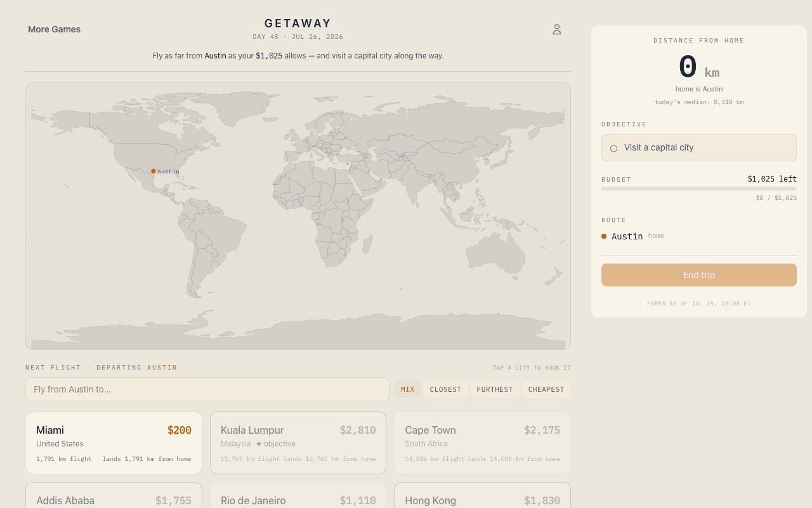Click the Hong Kong $1,830 price
Screen dimensions: 812x508
(542, 500)
